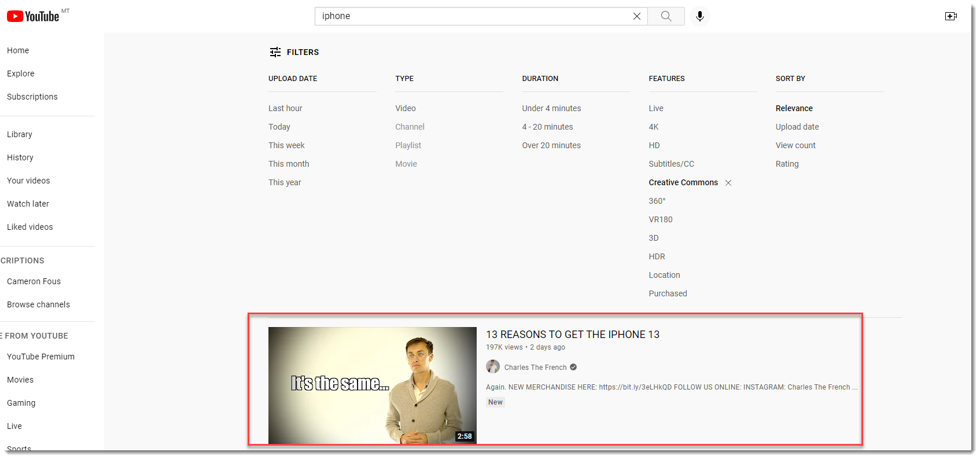Viewport: 980px width, 459px height.
Task: Enable Location feature filter
Action: [664, 275]
